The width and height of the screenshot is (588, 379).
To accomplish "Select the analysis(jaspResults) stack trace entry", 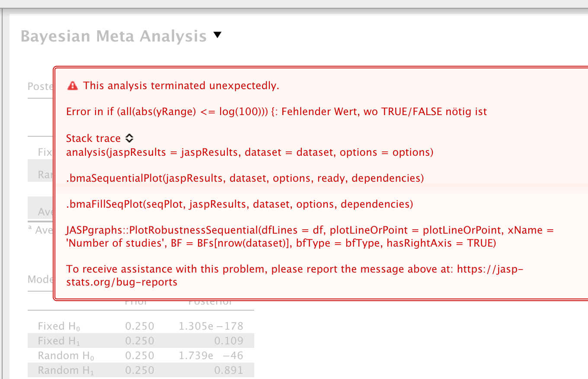I will point(249,152).
